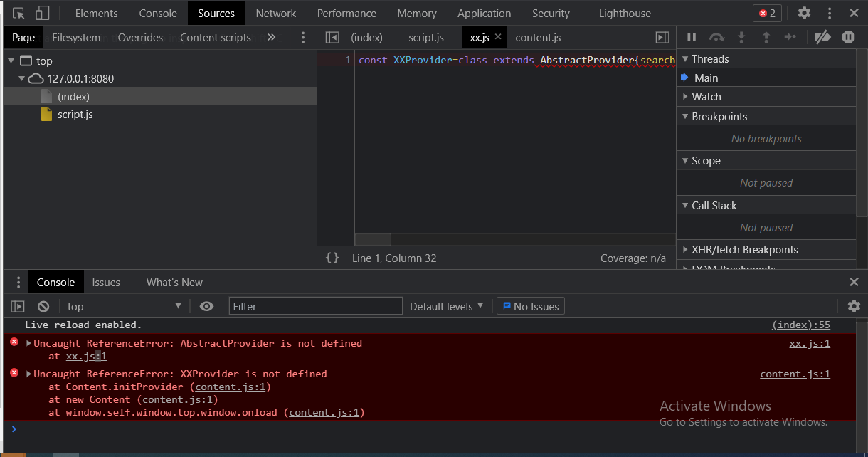Hide the debugger sidebar toggle icon
868x457 pixels.
662,37
